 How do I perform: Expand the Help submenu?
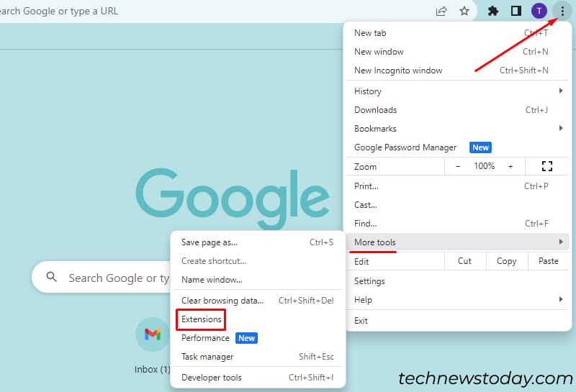click(x=457, y=300)
